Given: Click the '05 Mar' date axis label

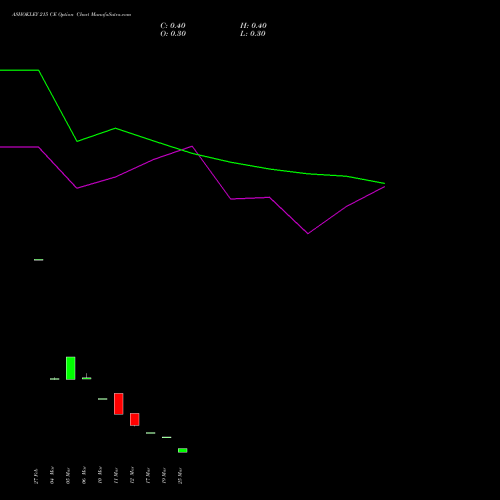Looking at the screenshot, I should pyautogui.click(x=68, y=475).
